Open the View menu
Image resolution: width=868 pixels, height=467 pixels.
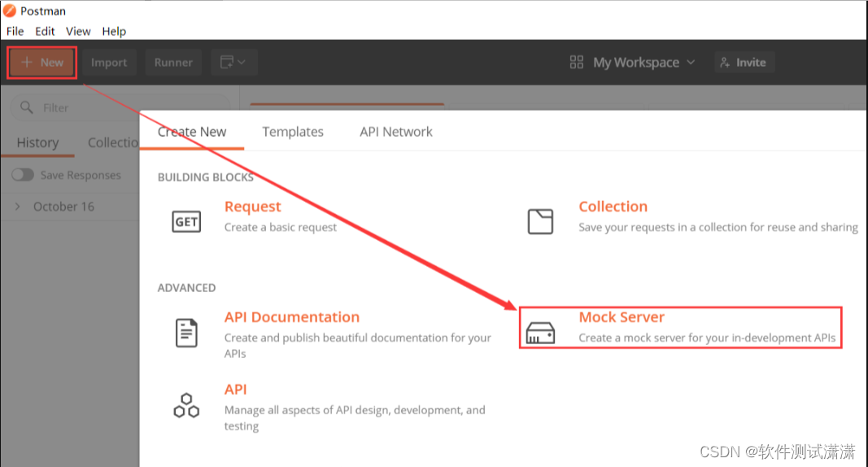78,31
